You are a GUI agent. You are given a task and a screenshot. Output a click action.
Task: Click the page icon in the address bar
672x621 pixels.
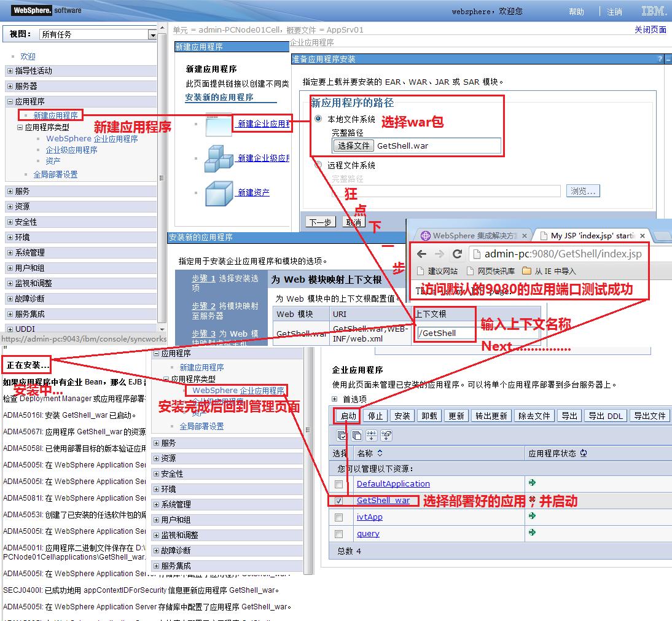click(476, 254)
